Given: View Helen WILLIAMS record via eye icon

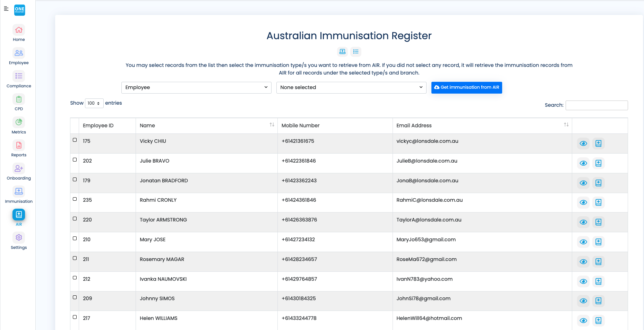Looking at the screenshot, I should click(583, 321).
